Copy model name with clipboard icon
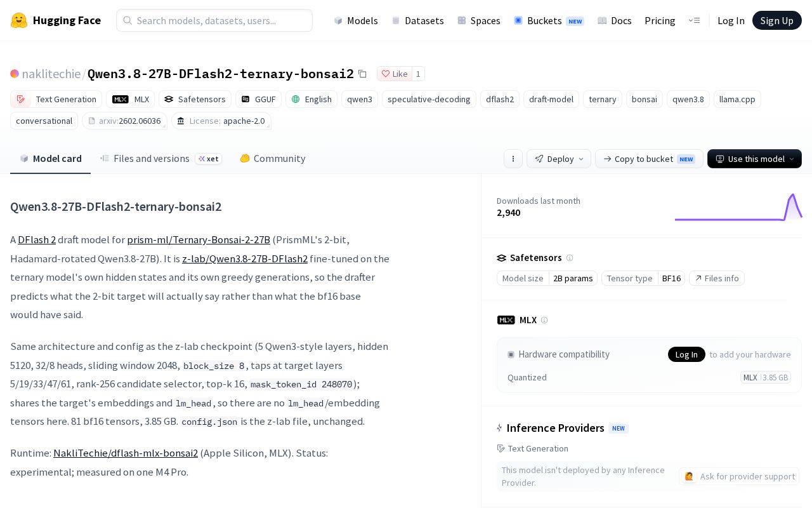812x508 pixels. tap(362, 74)
